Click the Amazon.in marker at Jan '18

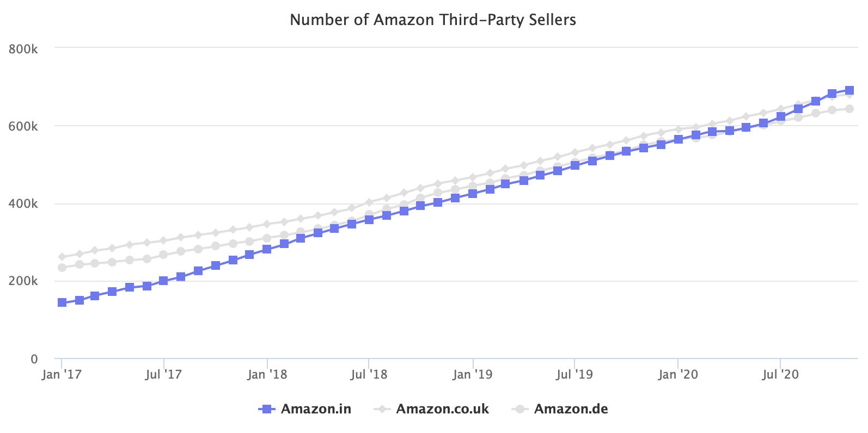(x=267, y=249)
